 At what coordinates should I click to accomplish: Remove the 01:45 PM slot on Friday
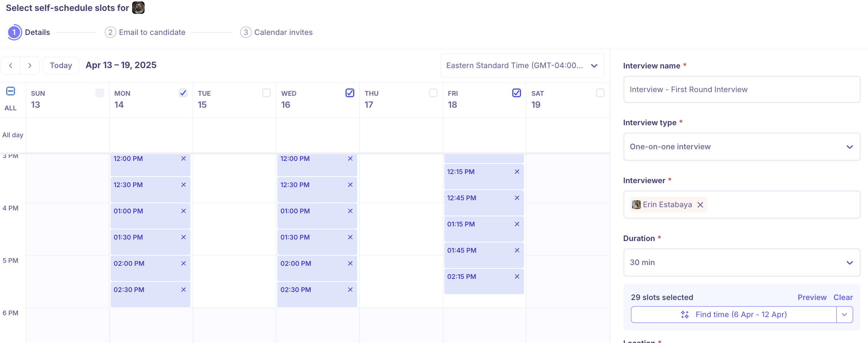point(517,250)
